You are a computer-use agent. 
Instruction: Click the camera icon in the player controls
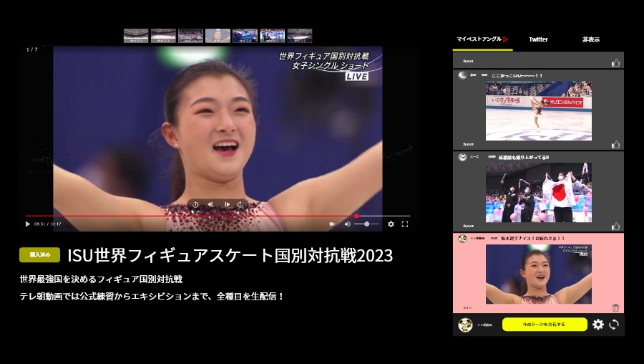tap(332, 224)
